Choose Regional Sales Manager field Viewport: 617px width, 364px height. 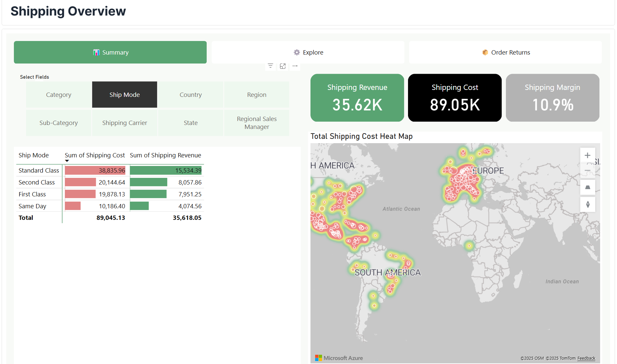[257, 123]
